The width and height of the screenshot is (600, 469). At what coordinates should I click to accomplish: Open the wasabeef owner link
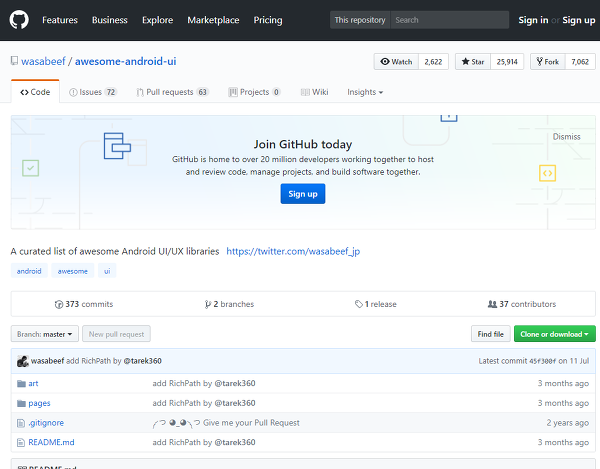tap(43, 61)
